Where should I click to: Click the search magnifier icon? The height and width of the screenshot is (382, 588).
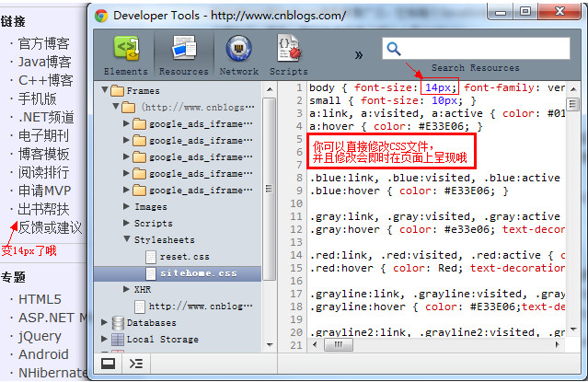(x=395, y=51)
